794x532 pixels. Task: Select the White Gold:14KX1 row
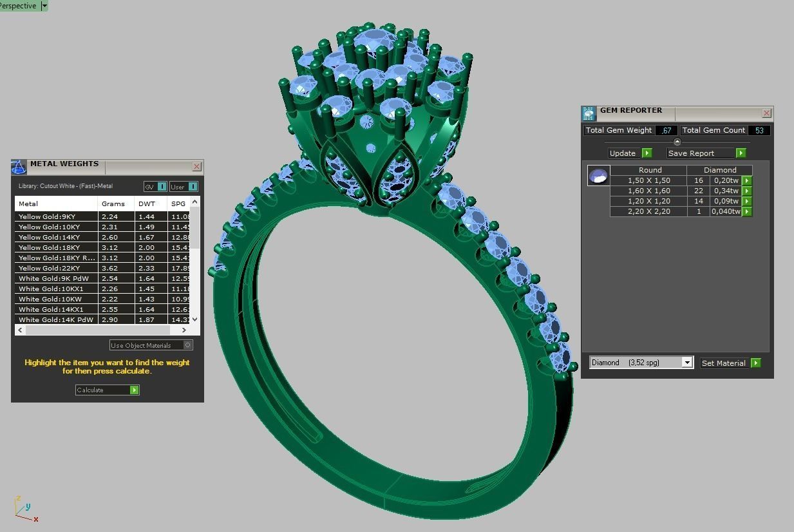pos(103,309)
